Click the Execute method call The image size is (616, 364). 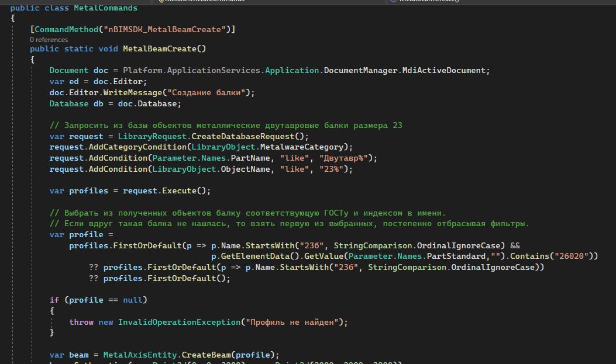179,190
